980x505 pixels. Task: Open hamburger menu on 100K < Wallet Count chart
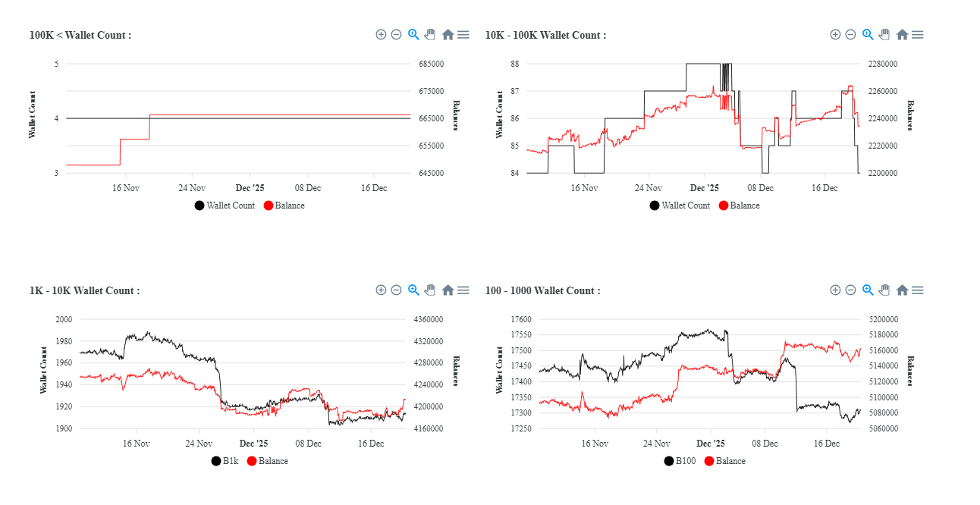[463, 34]
